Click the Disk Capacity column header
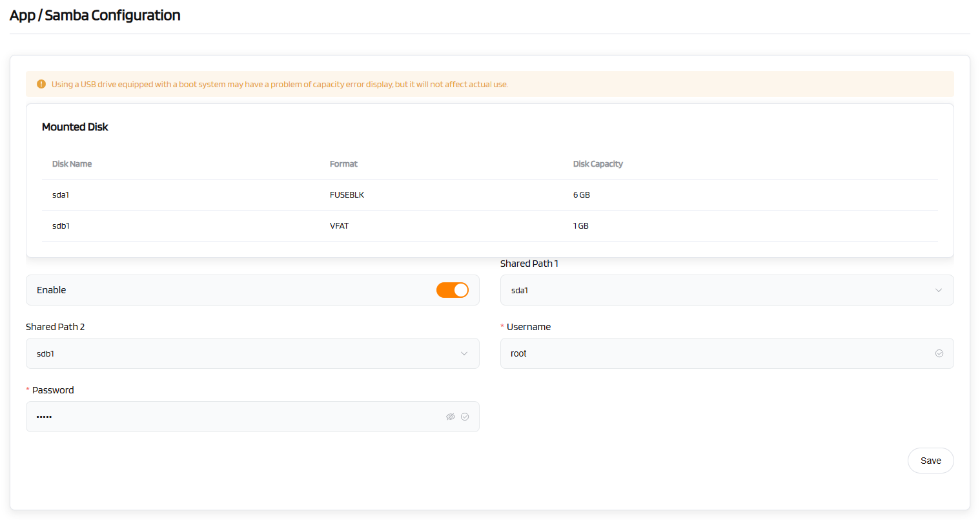980x520 pixels. coord(598,164)
